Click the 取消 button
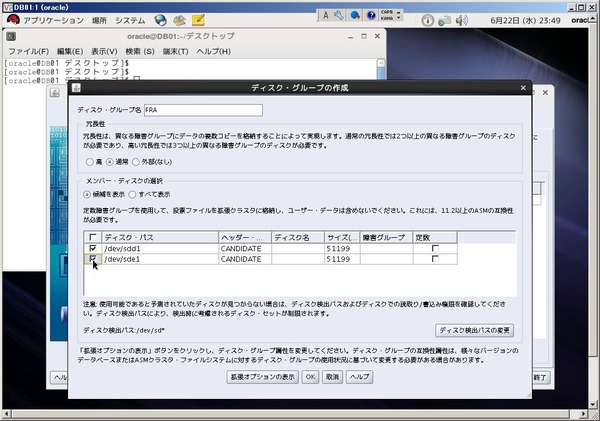 (x=333, y=377)
